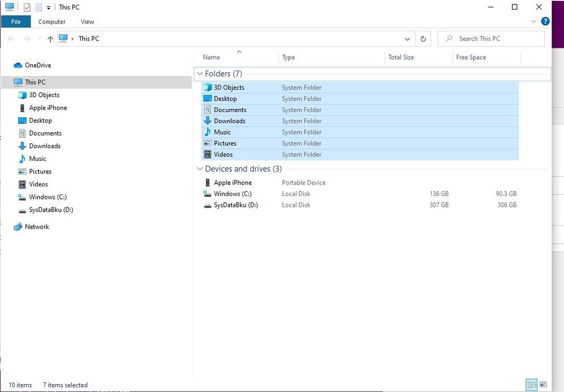Select the Music system folder
Image resolution: width=564 pixels, height=392 pixels.
(222, 132)
